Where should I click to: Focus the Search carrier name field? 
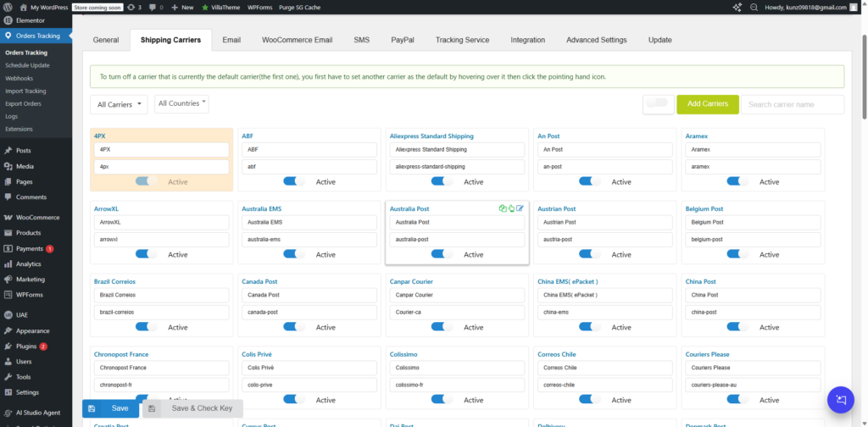793,104
